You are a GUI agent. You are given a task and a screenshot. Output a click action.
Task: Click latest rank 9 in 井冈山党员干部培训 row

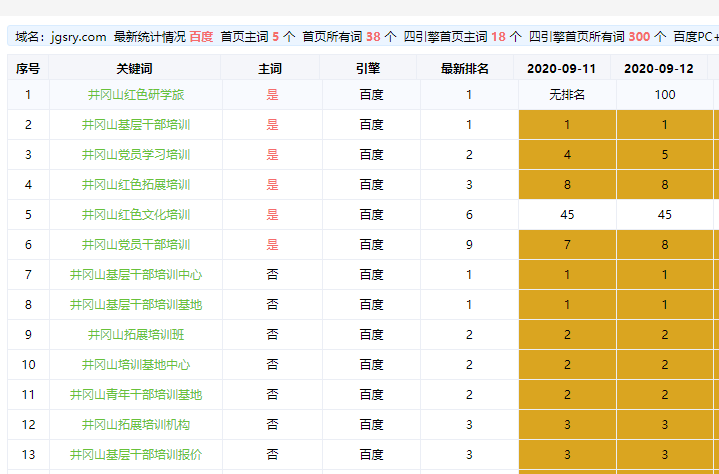tap(469, 245)
